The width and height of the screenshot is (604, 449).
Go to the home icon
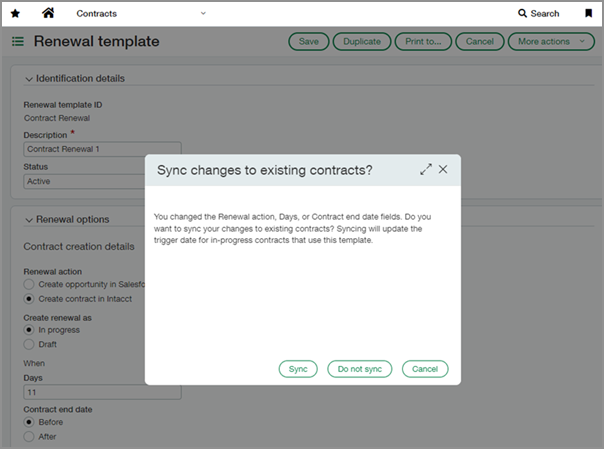click(x=48, y=14)
